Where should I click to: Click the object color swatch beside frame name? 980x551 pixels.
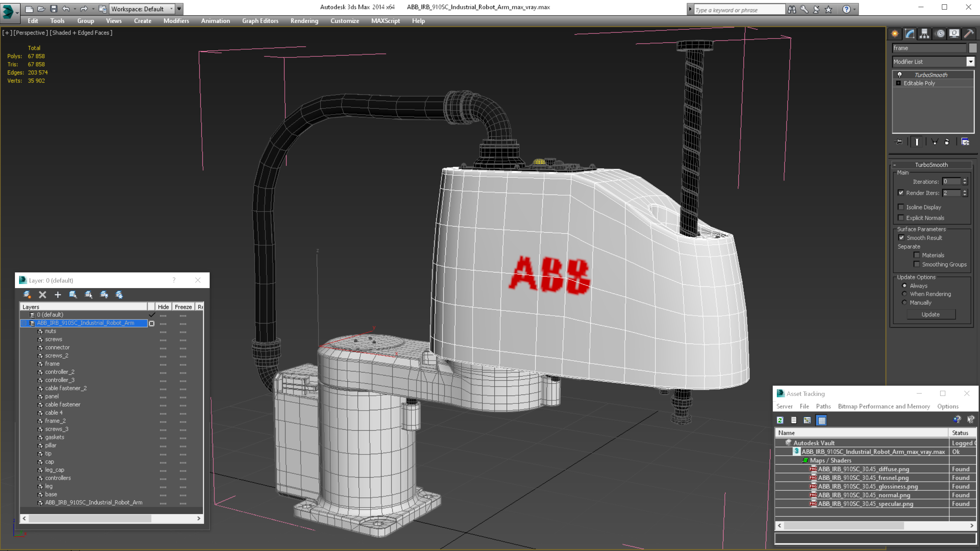click(x=973, y=48)
